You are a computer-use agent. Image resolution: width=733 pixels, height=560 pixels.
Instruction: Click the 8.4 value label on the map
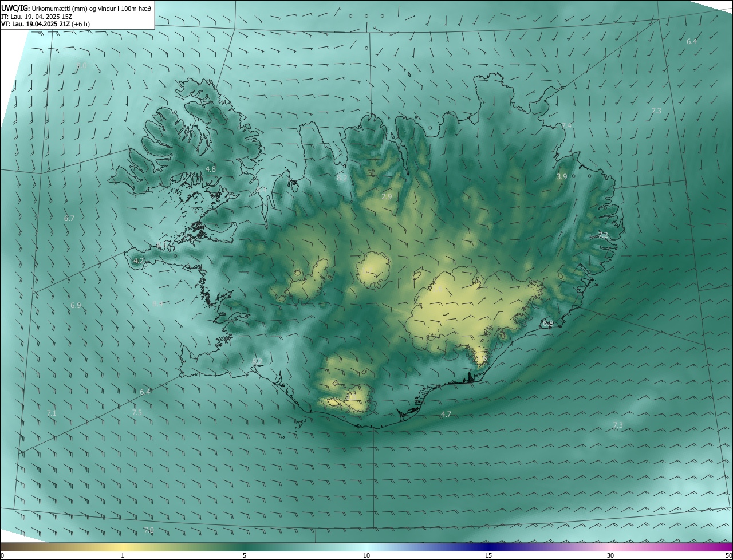(157, 304)
